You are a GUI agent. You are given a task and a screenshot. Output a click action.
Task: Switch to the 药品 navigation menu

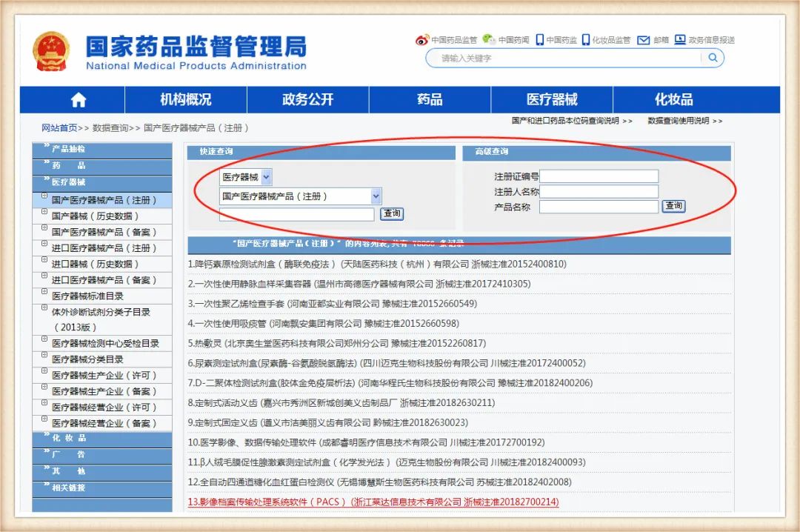click(429, 99)
